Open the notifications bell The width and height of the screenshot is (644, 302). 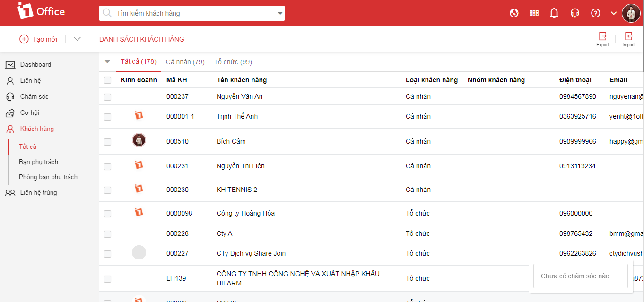tap(554, 13)
